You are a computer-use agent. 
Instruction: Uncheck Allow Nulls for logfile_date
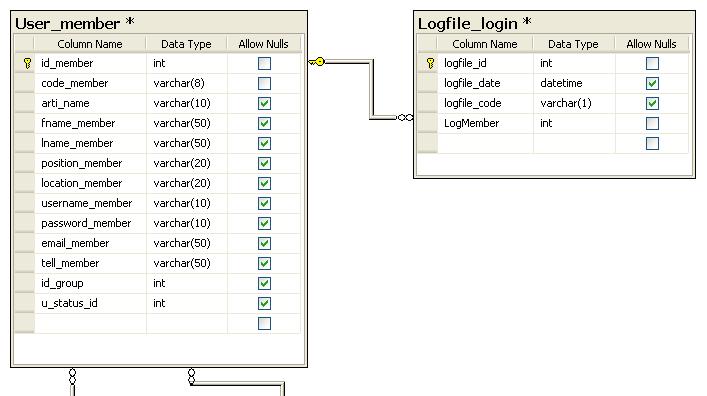(x=652, y=83)
